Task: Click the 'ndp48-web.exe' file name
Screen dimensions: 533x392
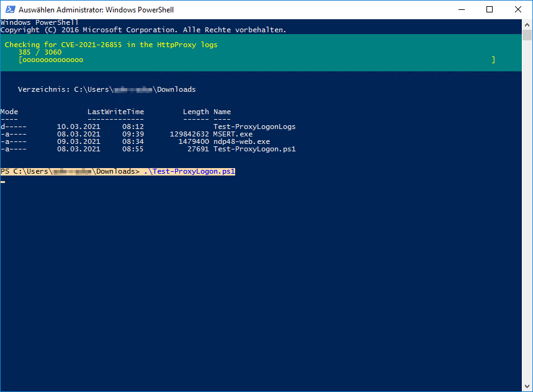Action: click(241, 141)
